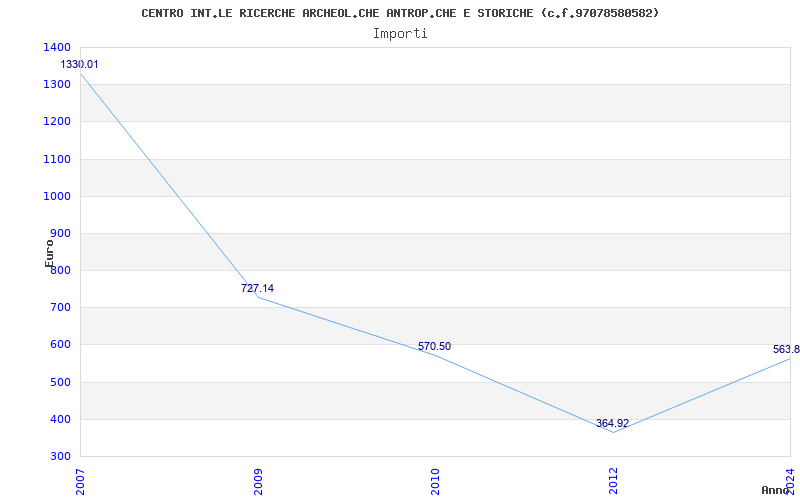Click the 2007 x-axis label
This screenshot has height=500, width=800.
[81, 481]
